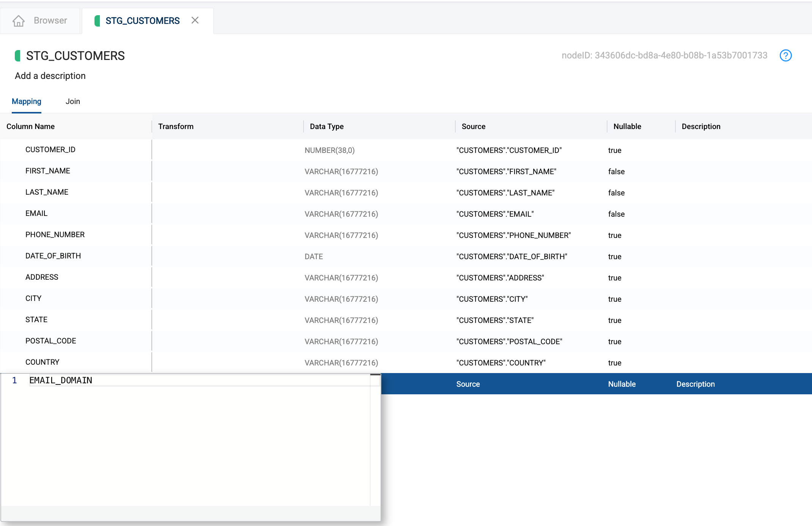Click the nodeID text
The height and width of the screenshot is (526, 812).
pyautogui.click(x=664, y=55)
